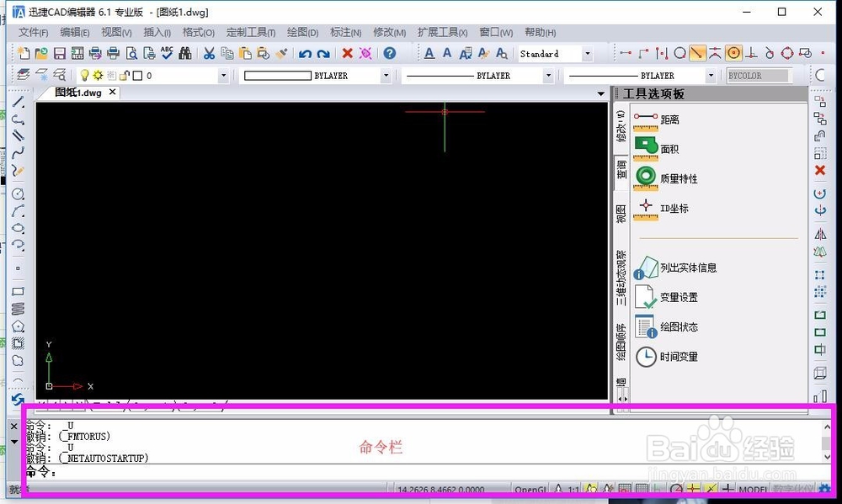Expand the drawing tabs list arrow
842x504 pixels.
tap(601, 94)
